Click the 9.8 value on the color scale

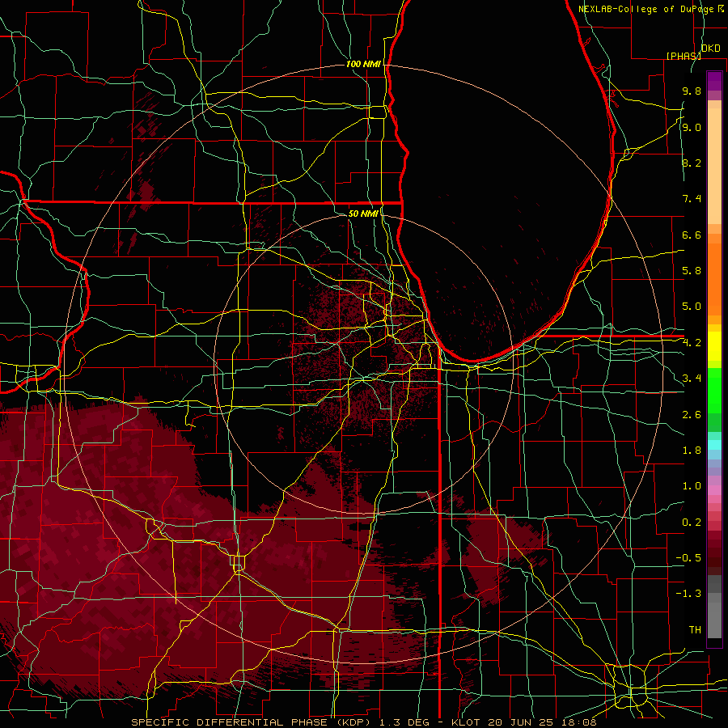[x=692, y=91]
